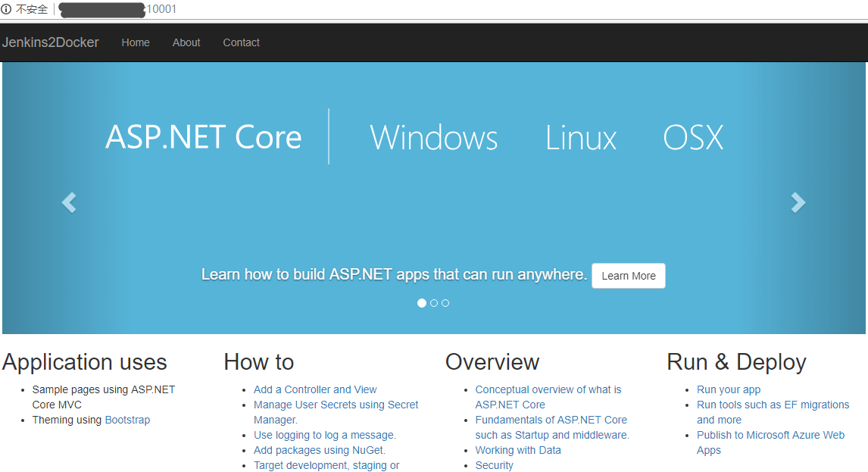Click the Learn More button
This screenshot has width=868, height=472.
point(629,276)
